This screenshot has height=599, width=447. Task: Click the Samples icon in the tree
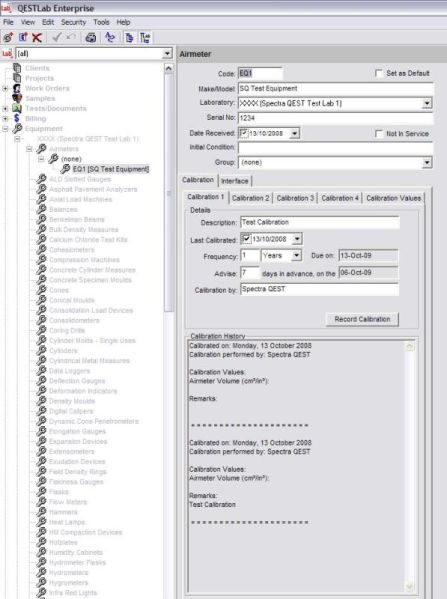17,98
